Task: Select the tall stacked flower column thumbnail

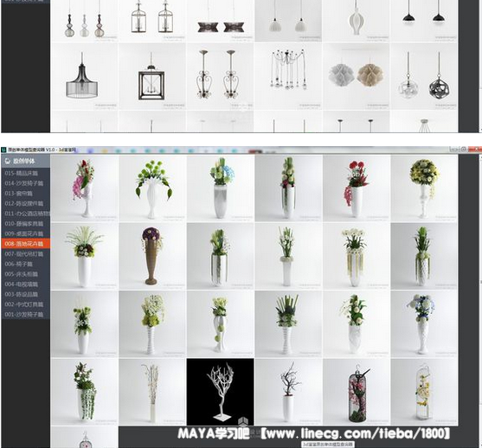Action: coord(288,188)
